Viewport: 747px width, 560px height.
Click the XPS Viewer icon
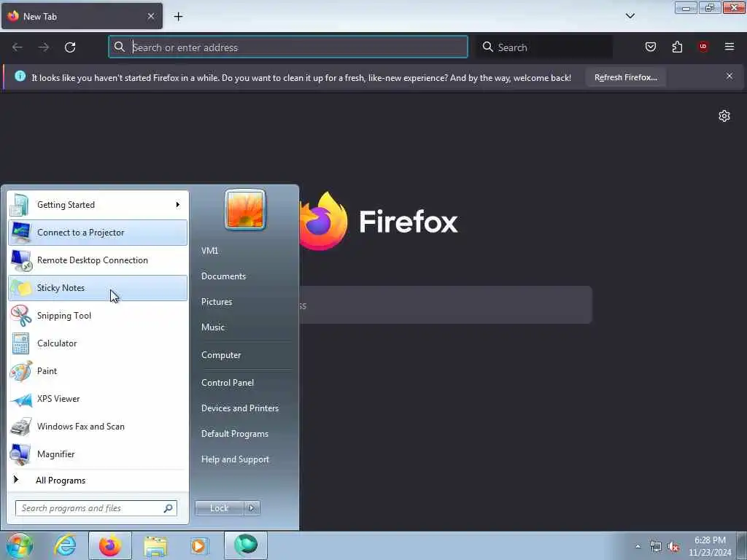[21, 400]
